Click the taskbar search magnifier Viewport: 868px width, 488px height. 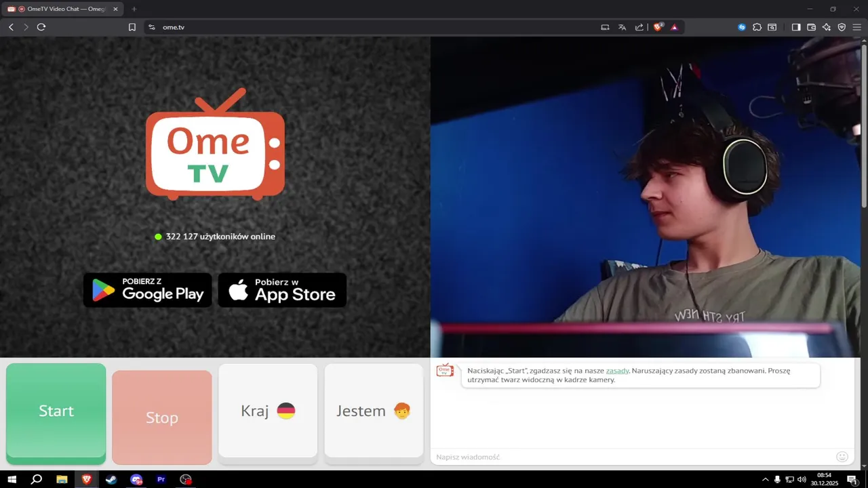coord(37,479)
